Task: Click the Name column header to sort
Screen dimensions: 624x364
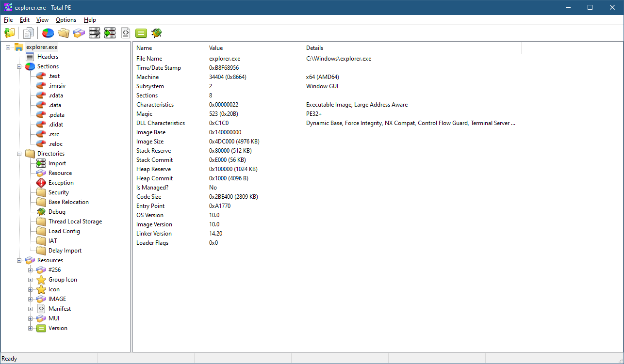Action: [x=144, y=47]
